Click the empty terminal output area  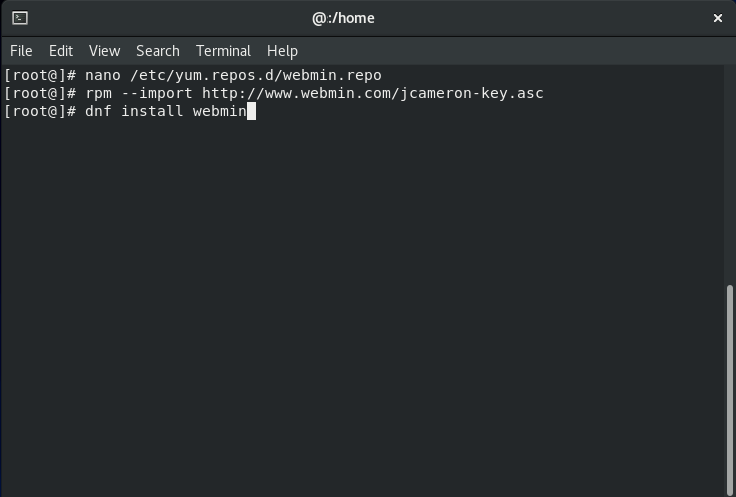point(361,305)
